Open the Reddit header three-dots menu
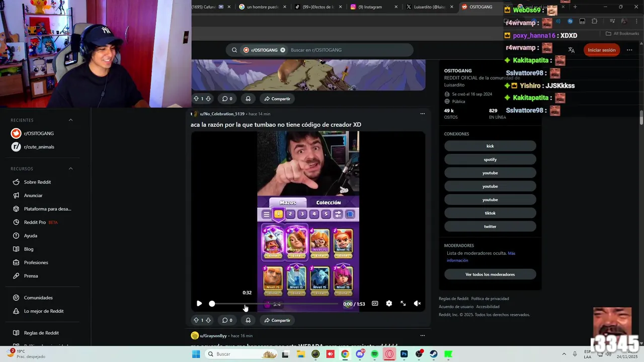The height and width of the screenshot is (362, 644). tap(629, 50)
